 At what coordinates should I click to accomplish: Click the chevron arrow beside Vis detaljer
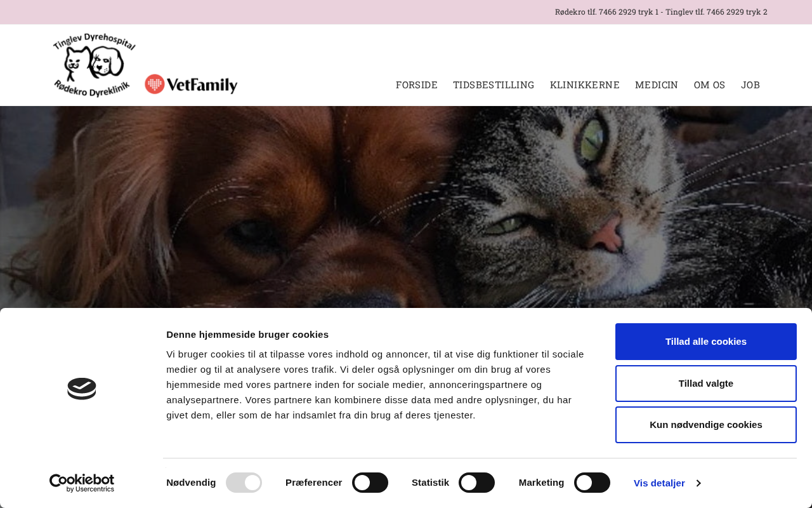pyautogui.click(x=698, y=483)
